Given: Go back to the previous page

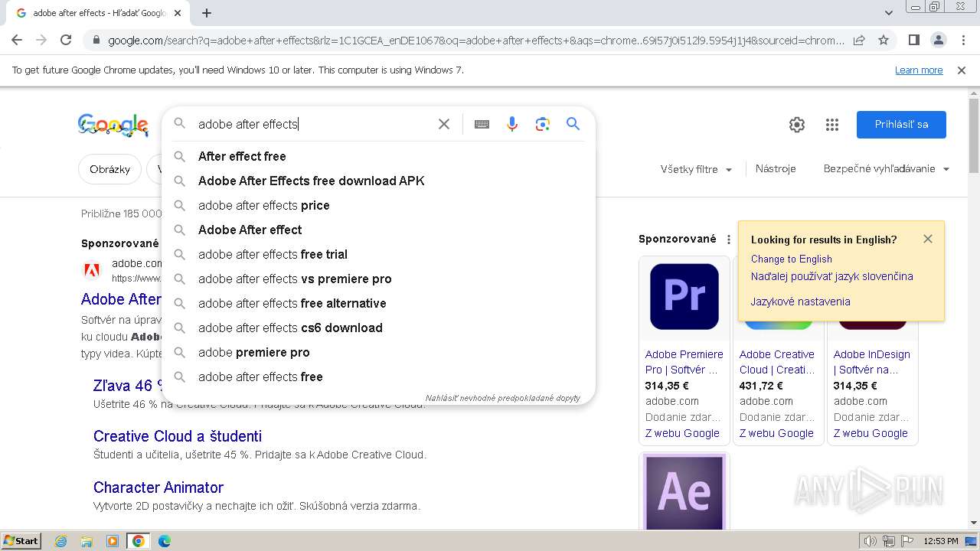Looking at the screenshot, I should tap(17, 40).
